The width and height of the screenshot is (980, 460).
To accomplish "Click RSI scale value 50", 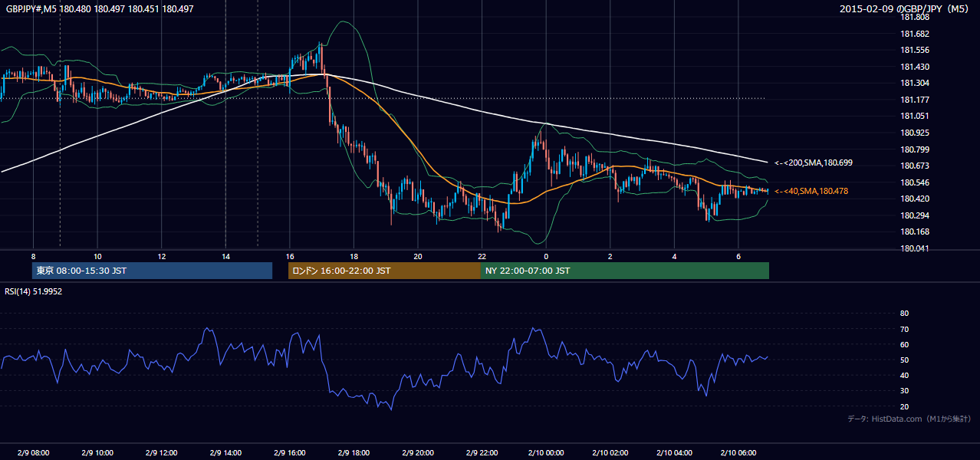I will (x=904, y=360).
